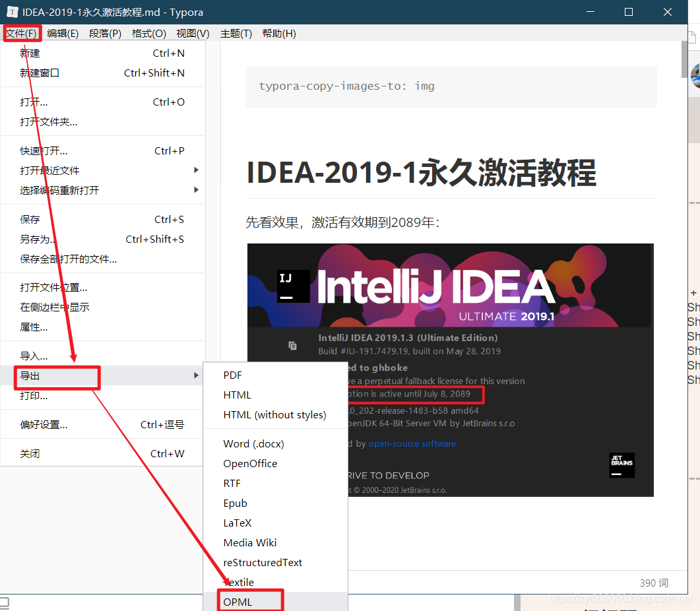The height and width of the screenshot is (611, 700).
Task: Select 保存全部打开的文件... entry
Action: point(102,259)
